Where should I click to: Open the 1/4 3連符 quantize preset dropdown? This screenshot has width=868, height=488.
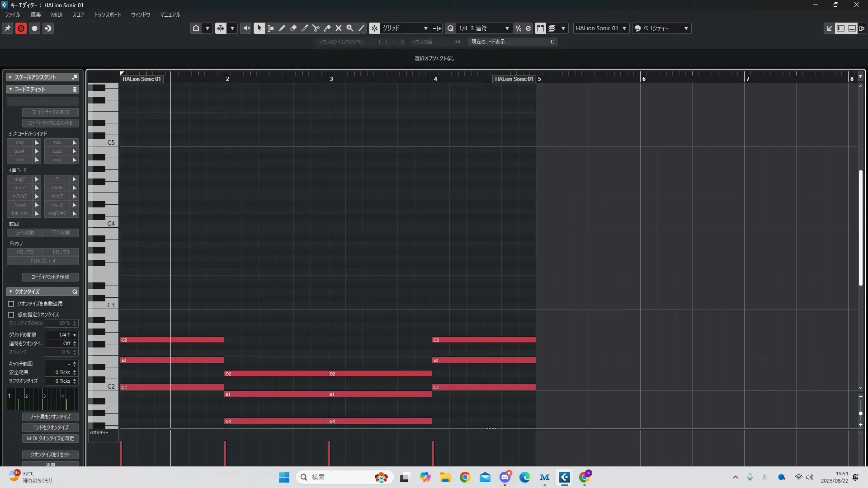484,28
